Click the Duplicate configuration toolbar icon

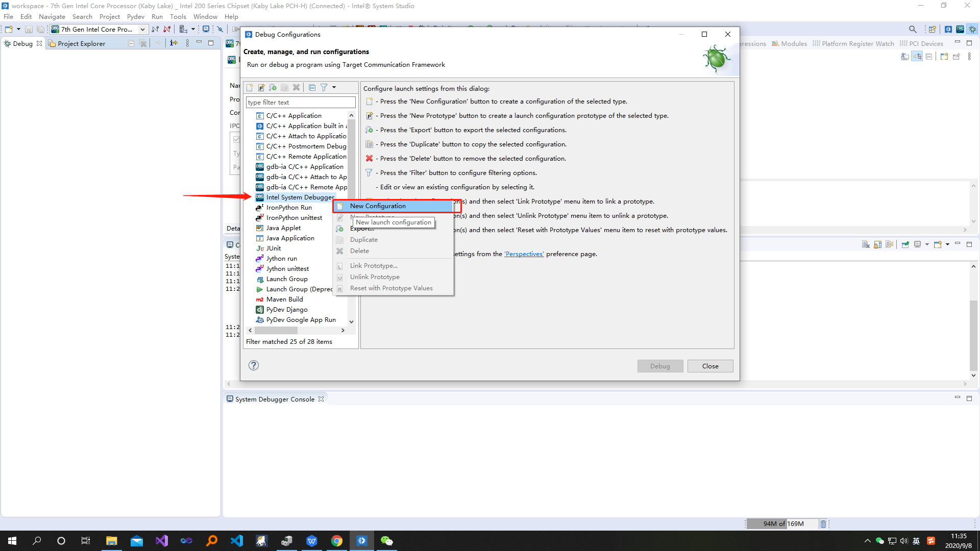tap(285, 87)
